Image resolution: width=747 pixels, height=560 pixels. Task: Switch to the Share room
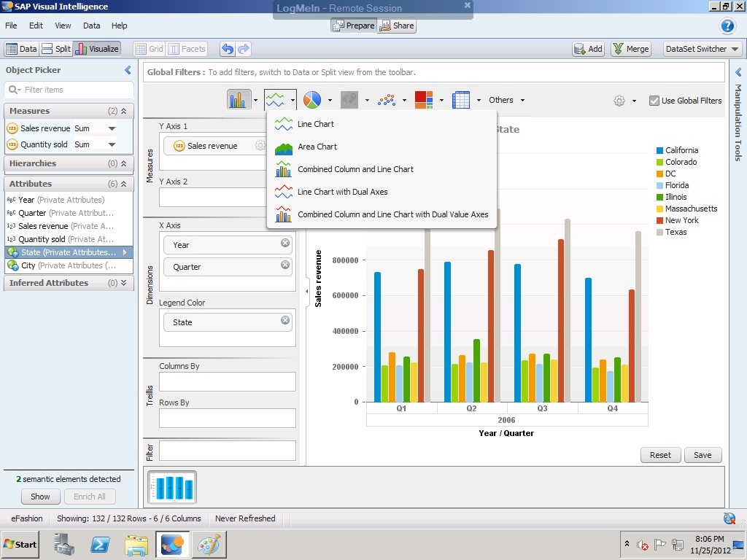(x=397, y=26)
